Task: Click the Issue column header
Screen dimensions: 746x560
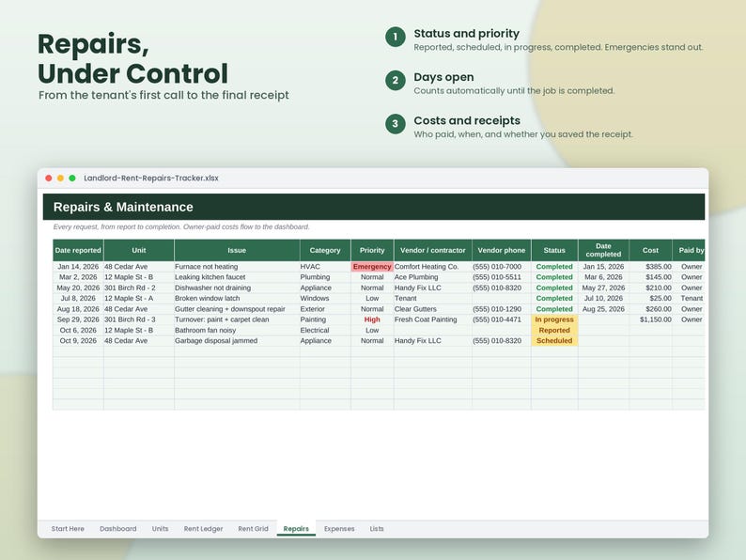Action: tap(237, 250)
